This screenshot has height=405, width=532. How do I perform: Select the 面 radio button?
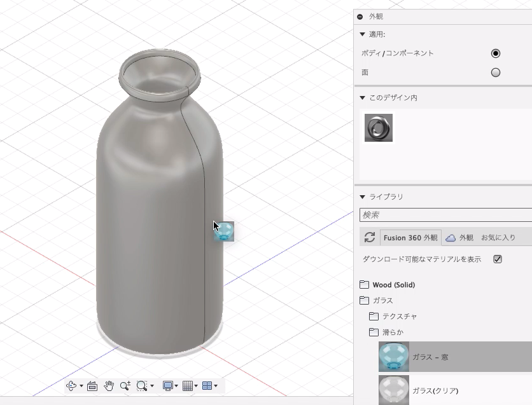click(496, 72)
